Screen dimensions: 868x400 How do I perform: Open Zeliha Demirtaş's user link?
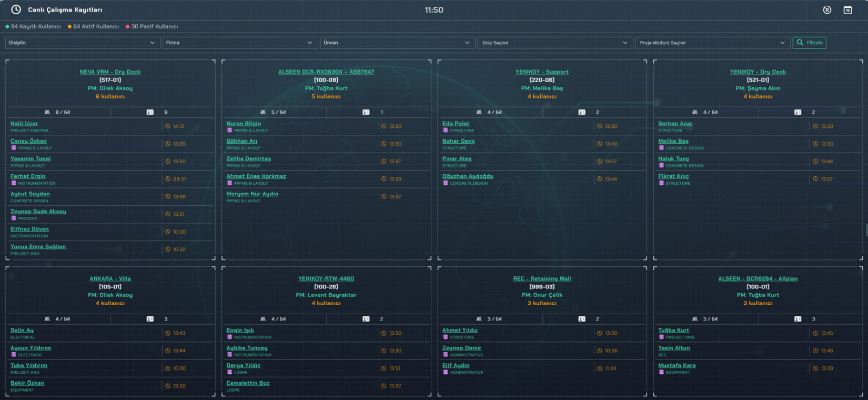click(x=248, y=158)
